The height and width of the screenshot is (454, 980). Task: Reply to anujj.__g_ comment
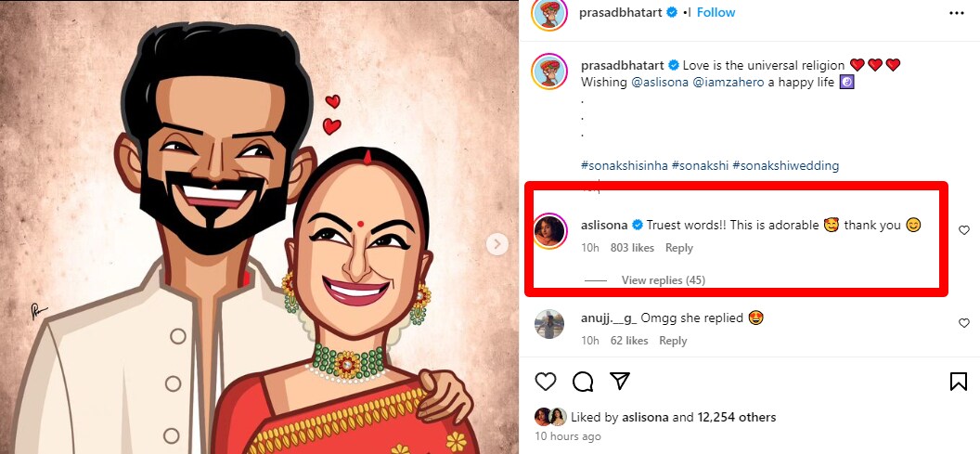click(x=673, y=341)
